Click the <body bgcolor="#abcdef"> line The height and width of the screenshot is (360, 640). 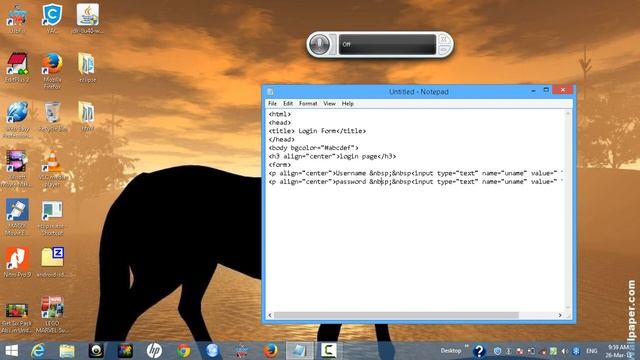(313, 148)
